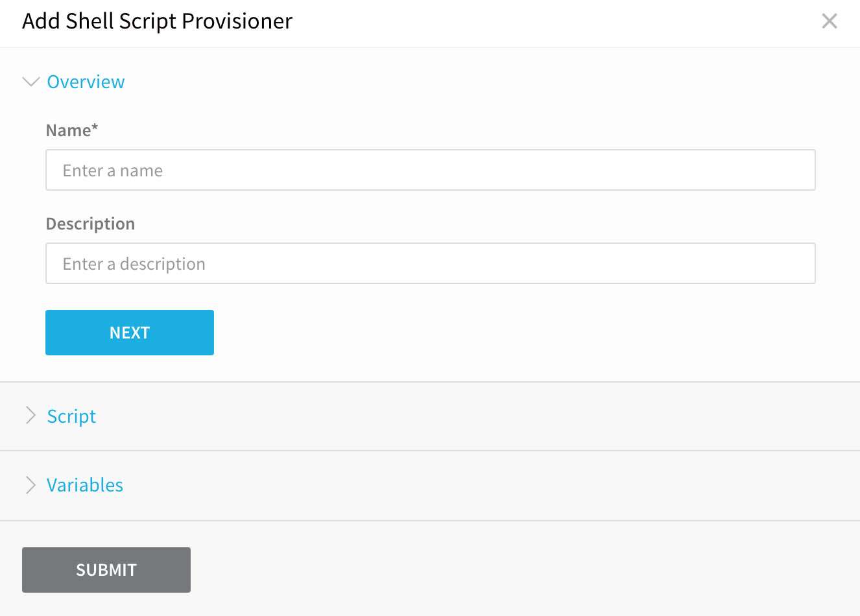Click blank area of dialog title bar

point(551,22)
